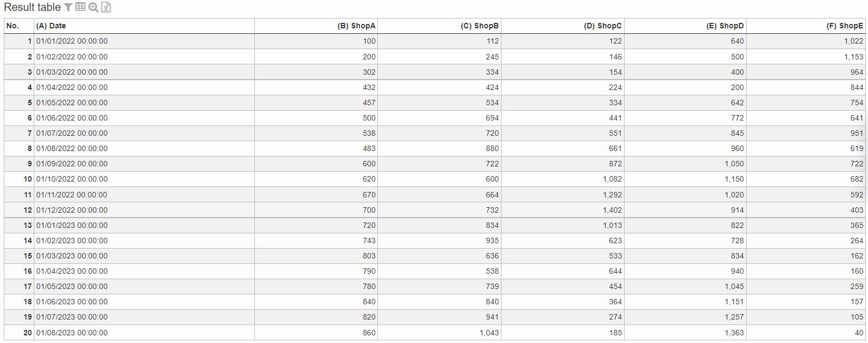Click the ShopE value 1,153 cell
This screenshot has width=868, height=343.
(x=806, y=57)
